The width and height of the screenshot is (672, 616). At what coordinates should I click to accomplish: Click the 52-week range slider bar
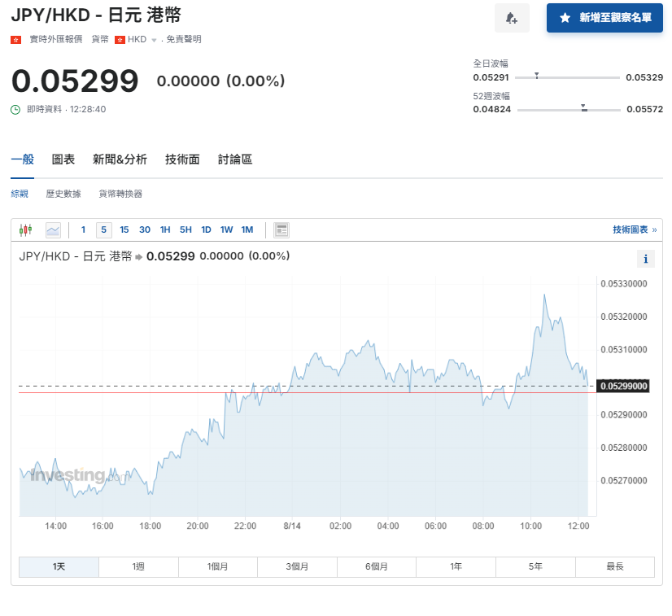coord(569,109)
